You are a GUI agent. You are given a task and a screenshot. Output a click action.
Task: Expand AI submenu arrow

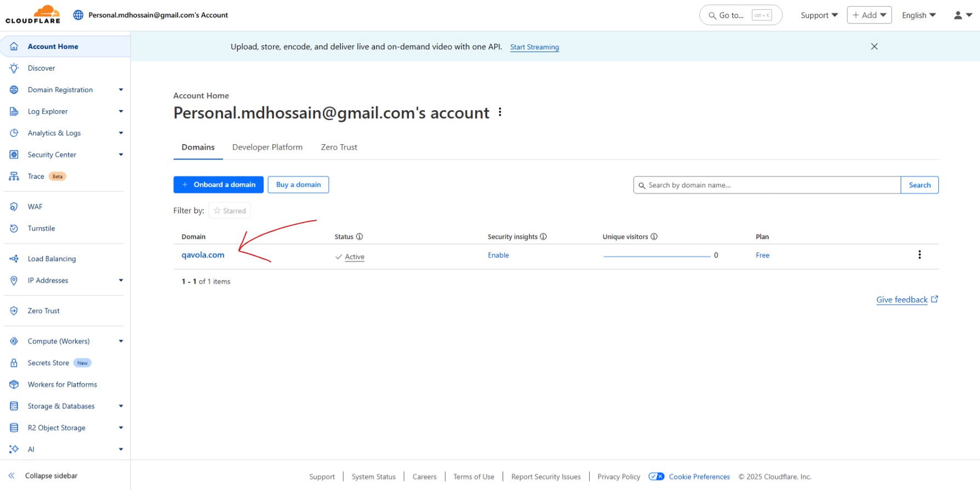tap(121, 449)
